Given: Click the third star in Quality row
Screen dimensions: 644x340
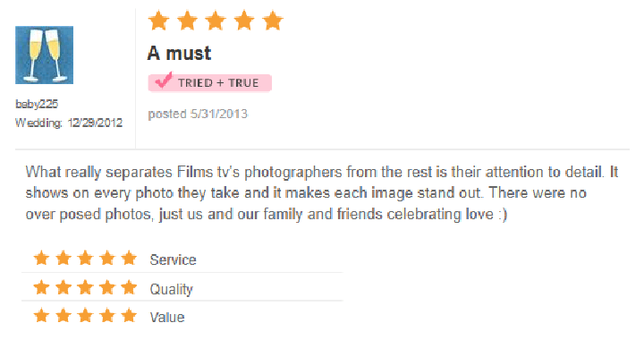Looking at the screenshot, I should [x=86, y=287].
